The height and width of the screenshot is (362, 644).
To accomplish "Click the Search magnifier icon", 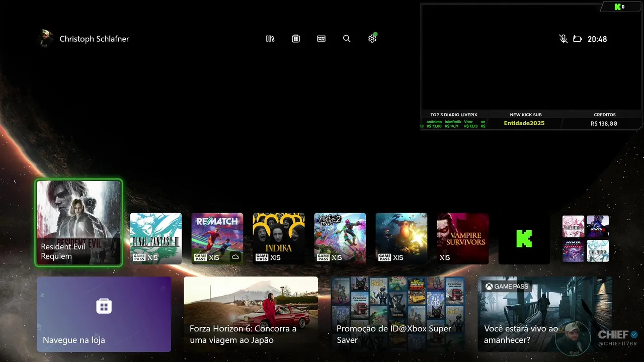I will point(347,39).
